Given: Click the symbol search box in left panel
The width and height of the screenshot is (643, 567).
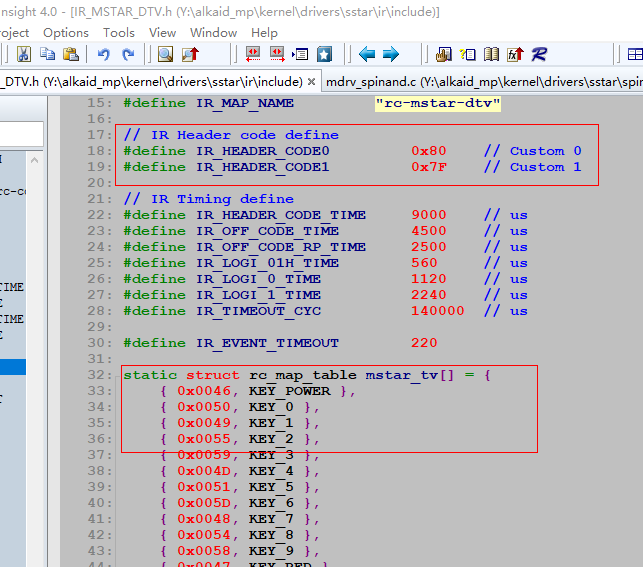Looking at the screenshot, I should point(20,134).
